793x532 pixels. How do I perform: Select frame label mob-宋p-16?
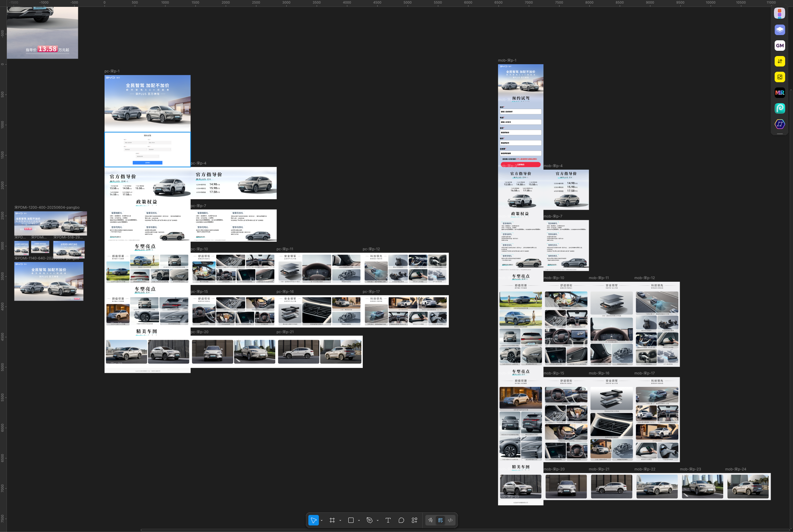pos(599,373)
